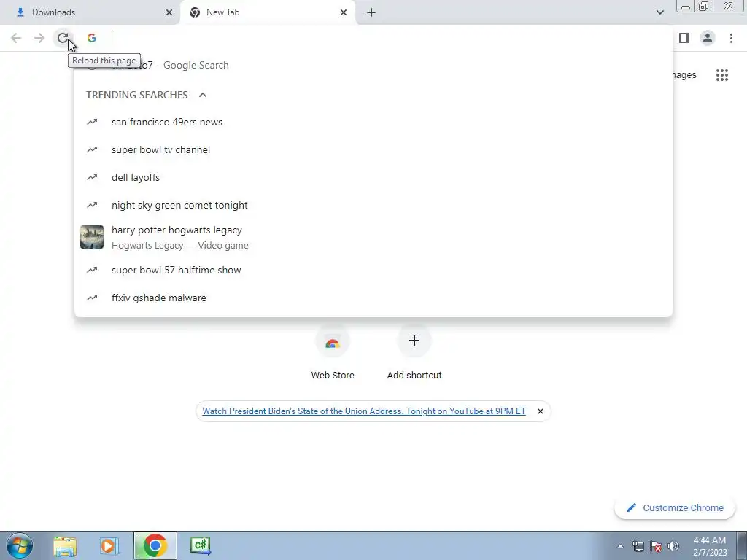
Task: Go back using the back arrow
Action: click(16, 38)
